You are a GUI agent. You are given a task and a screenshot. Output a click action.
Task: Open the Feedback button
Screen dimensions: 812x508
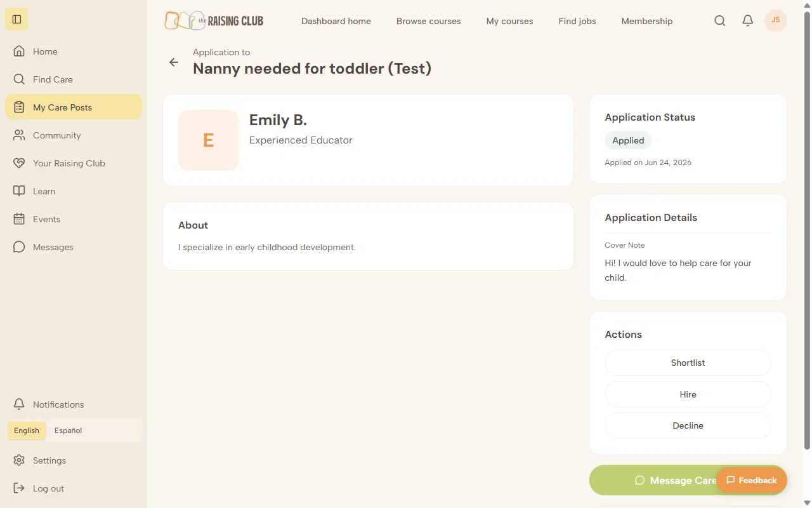pyautogui.click(x=752, y=480)
